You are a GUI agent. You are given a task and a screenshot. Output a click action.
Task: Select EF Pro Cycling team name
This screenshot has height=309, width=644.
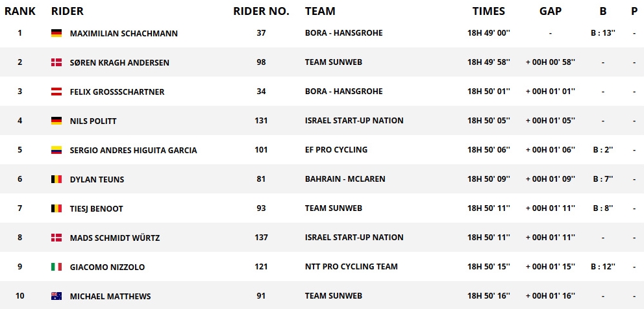(x=336, y=149)
